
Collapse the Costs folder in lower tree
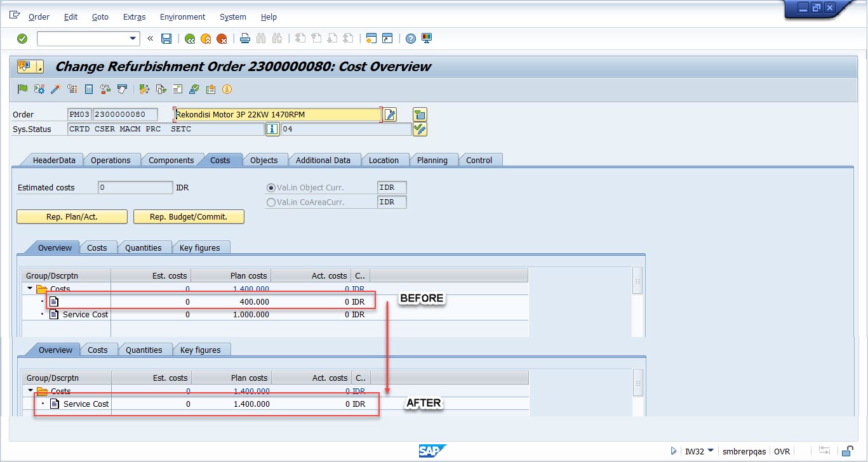point(30,391)
